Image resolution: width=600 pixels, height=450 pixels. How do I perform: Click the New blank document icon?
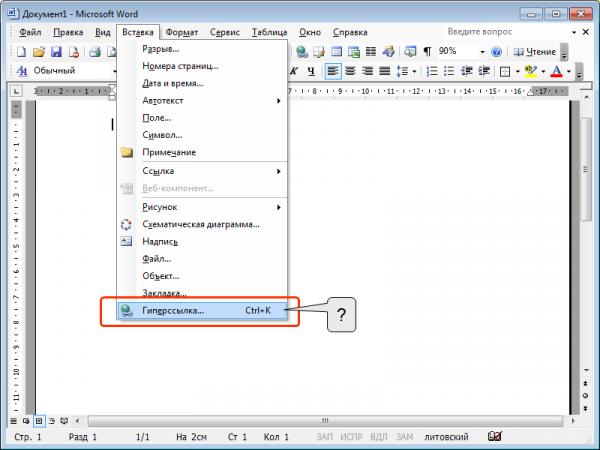[21, 52]
